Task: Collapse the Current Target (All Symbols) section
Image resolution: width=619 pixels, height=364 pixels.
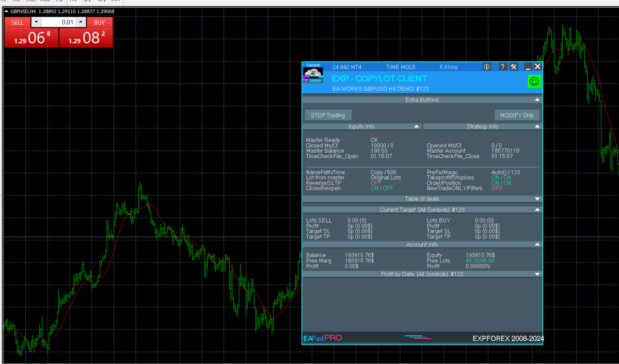Action: (537, 210)
